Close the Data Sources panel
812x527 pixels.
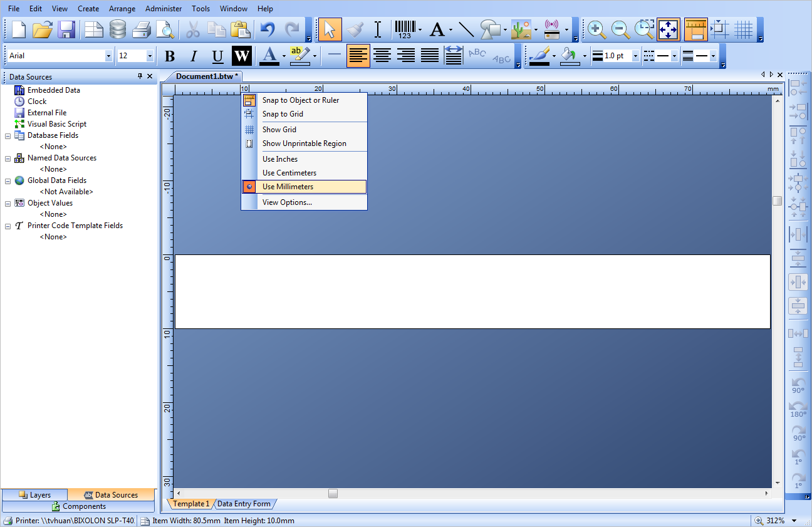pos(150,76)
